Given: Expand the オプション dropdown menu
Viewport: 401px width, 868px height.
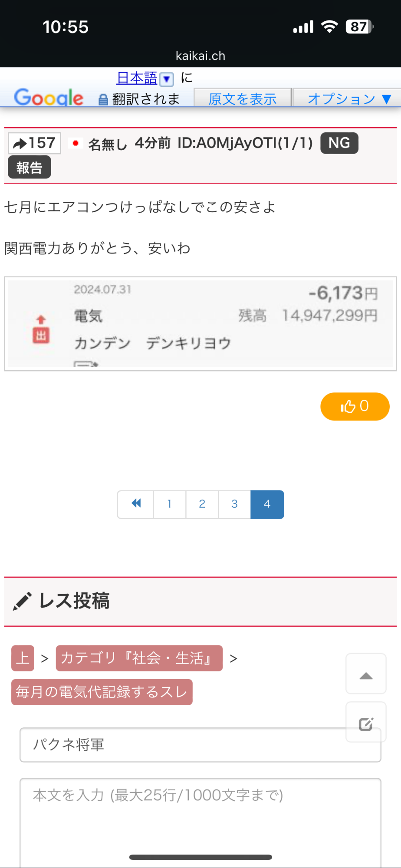Looking at the screenshot, I should click(x=349, y=99).
